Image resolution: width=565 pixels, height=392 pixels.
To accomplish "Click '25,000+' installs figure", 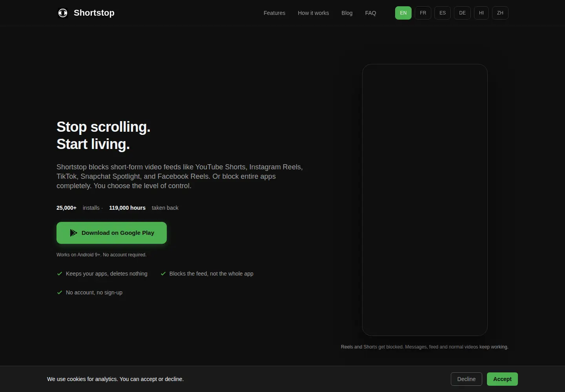I will (x=66, y=208).
